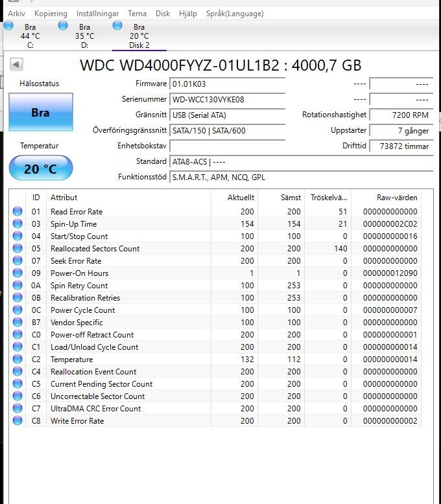The image size is (441, 504).
Task: Click status orb for Uncorrectable Sector Count
Action: (x=18, y=396)
